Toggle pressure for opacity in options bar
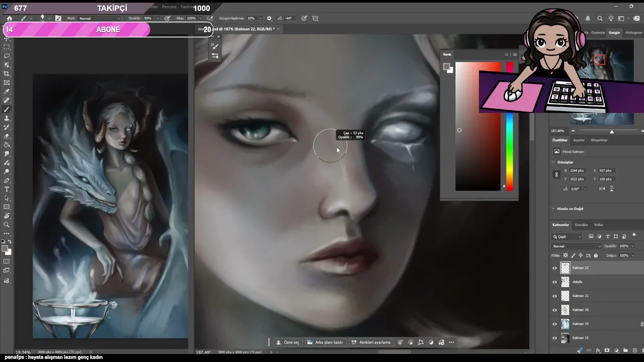The width and height of the screenshot is (644, 362). coord(167,18)
